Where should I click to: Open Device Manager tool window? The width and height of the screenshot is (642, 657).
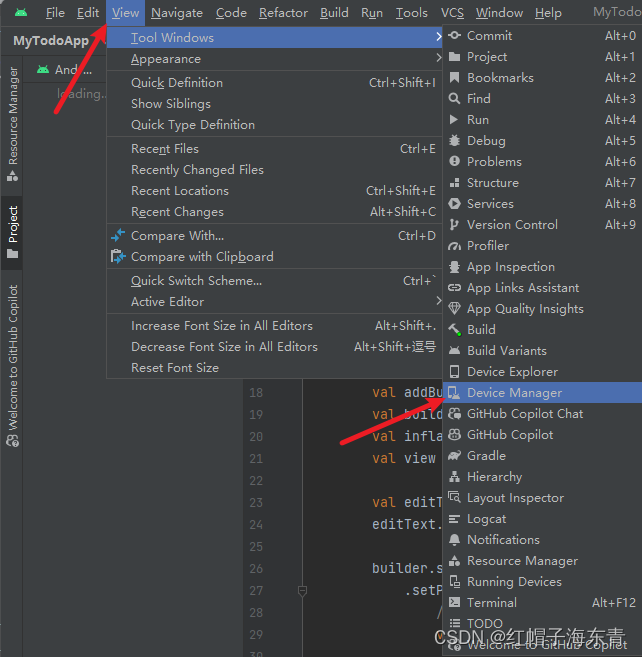(542, 393)
